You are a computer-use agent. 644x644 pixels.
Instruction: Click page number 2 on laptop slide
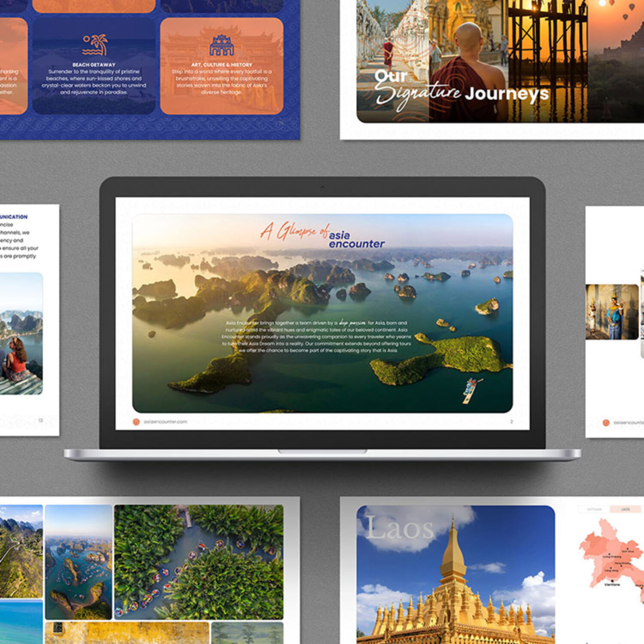click(511, 422)
